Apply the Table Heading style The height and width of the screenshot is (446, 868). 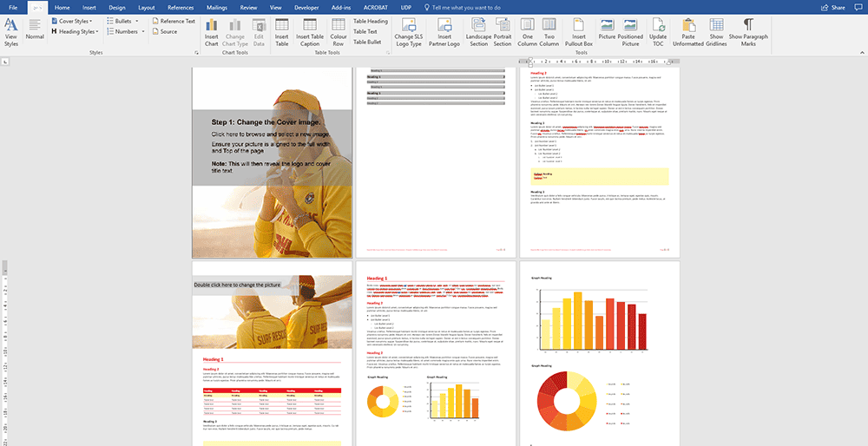pyautogui.click(x=371, y=21)
